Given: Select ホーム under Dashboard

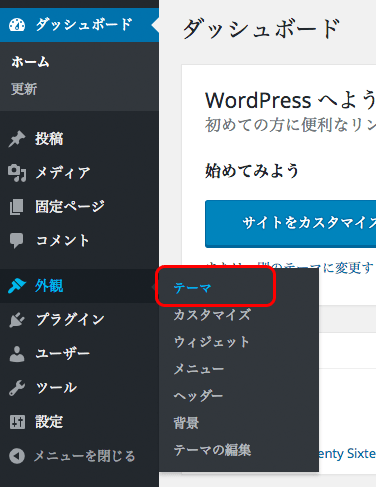Looking at the screenshot, I should (30, 62).
